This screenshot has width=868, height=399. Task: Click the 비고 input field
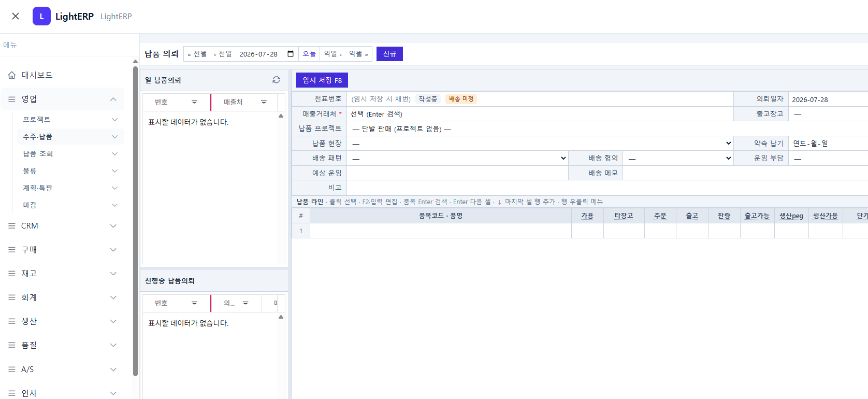pyautogui.click(x=607, y=188)
